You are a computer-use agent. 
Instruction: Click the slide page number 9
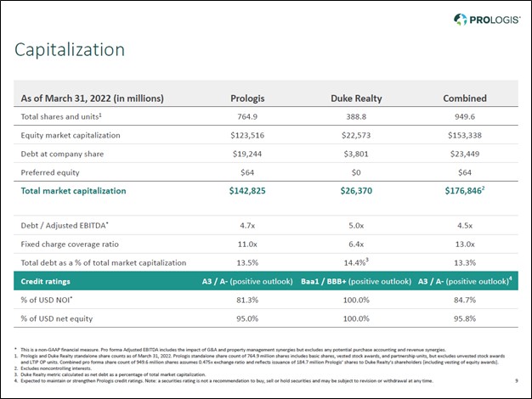coord(517,380)
